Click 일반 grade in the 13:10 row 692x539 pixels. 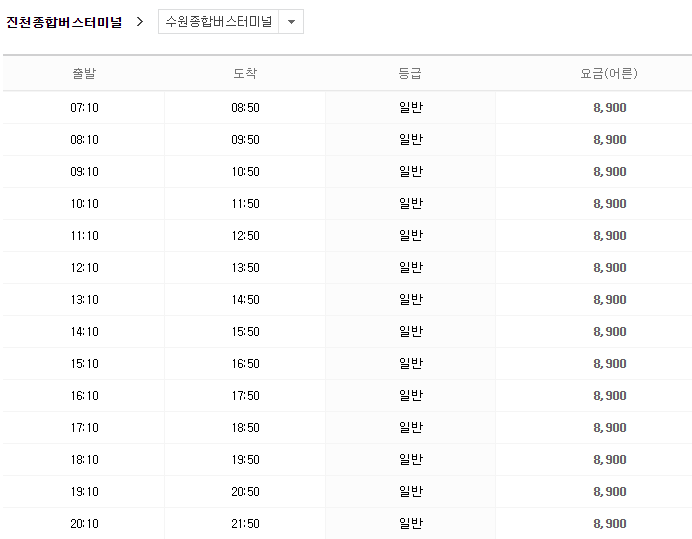[x=411, y=300]
